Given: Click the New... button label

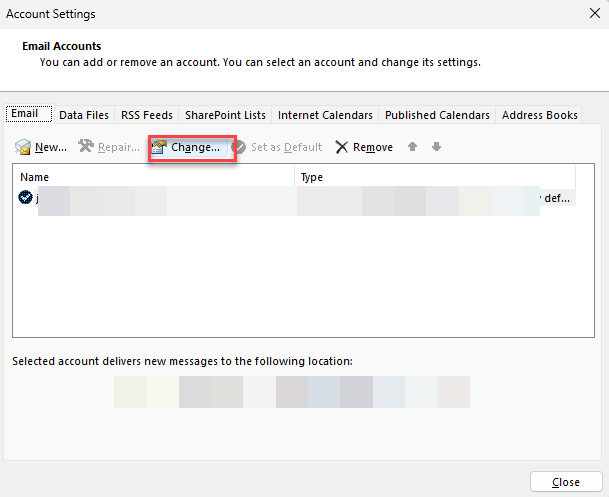Looking at the screenshot, I should tap(51, 148).
